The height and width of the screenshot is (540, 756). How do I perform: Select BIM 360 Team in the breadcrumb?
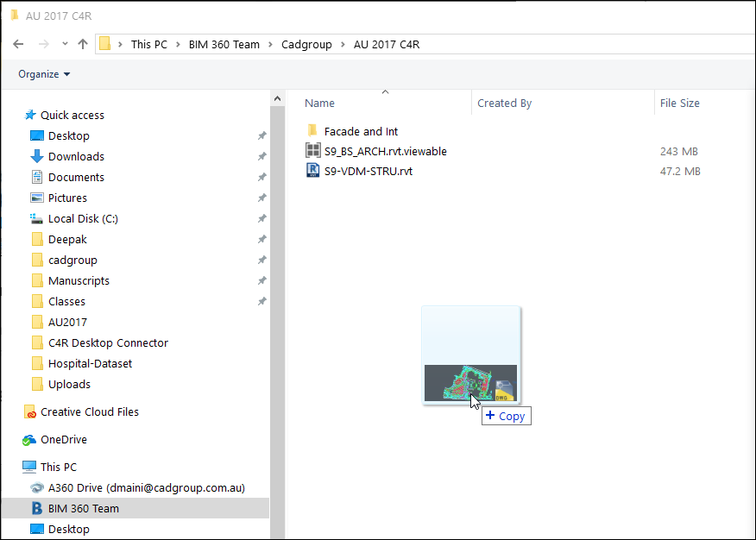(224, 44)
